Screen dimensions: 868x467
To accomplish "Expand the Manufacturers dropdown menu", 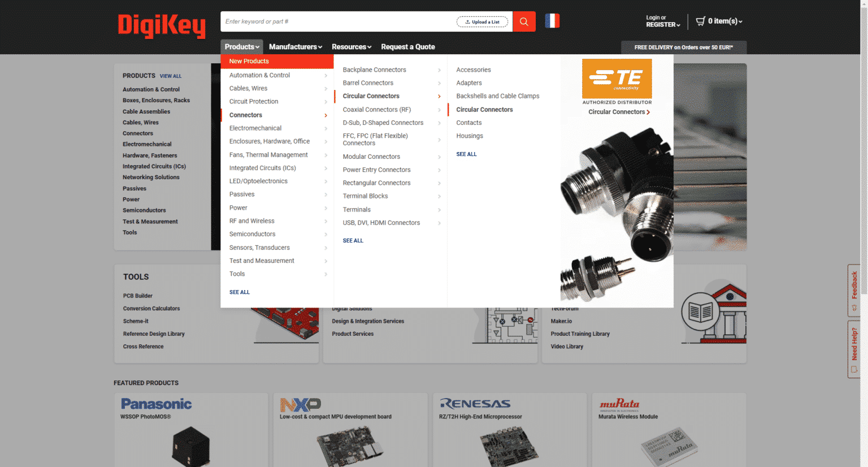I will 295,47.
